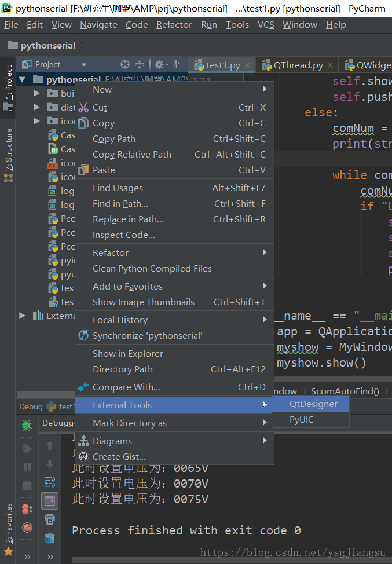Viewport: 392px width, 564px height.
Task: Open Mark Directory as submenu
Action: tap(174, 423)
